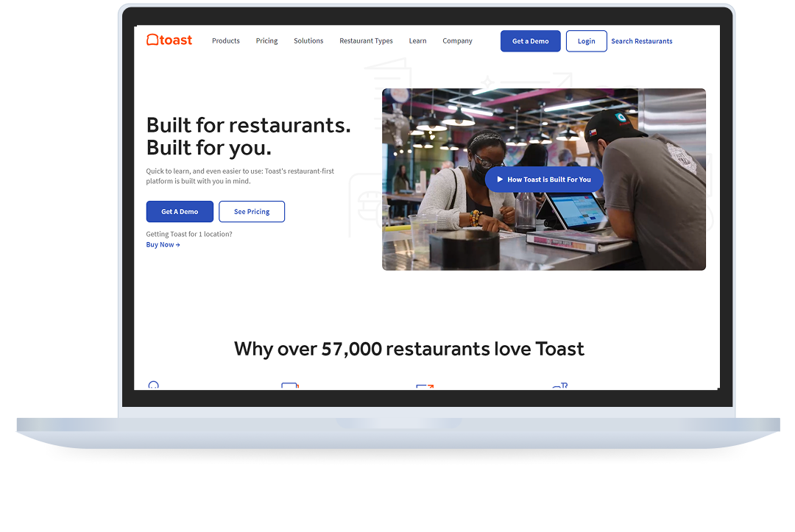Open the Pricing nav item

[x=266, y=41]
